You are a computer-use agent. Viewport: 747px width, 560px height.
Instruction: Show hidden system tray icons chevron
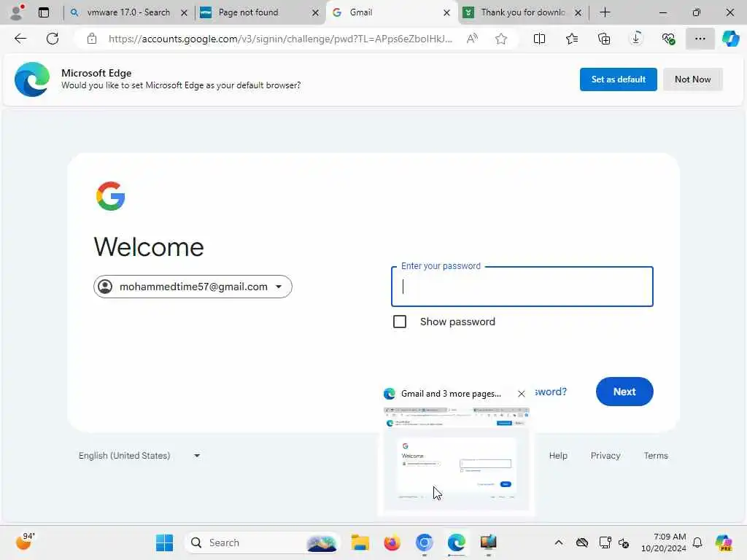pos(559,542)
